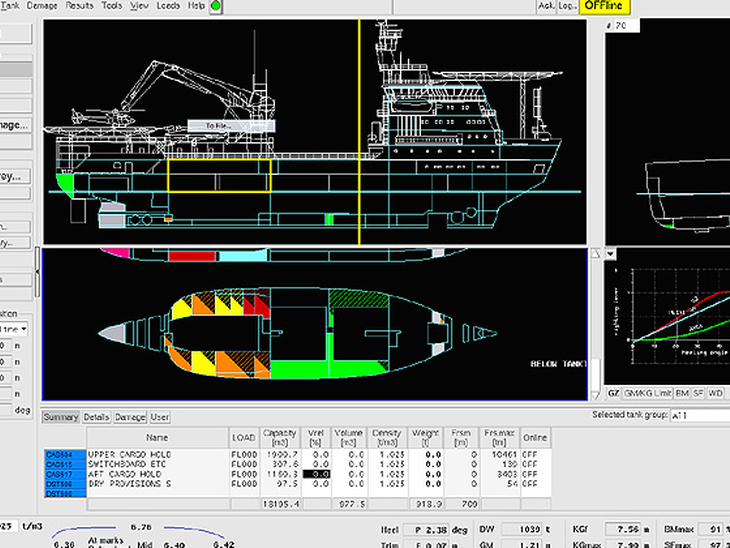Screen dimensions: 730x548
Task: Click total capacity value 18195.4
Action: pyautogui.click(x=280, y=504)
